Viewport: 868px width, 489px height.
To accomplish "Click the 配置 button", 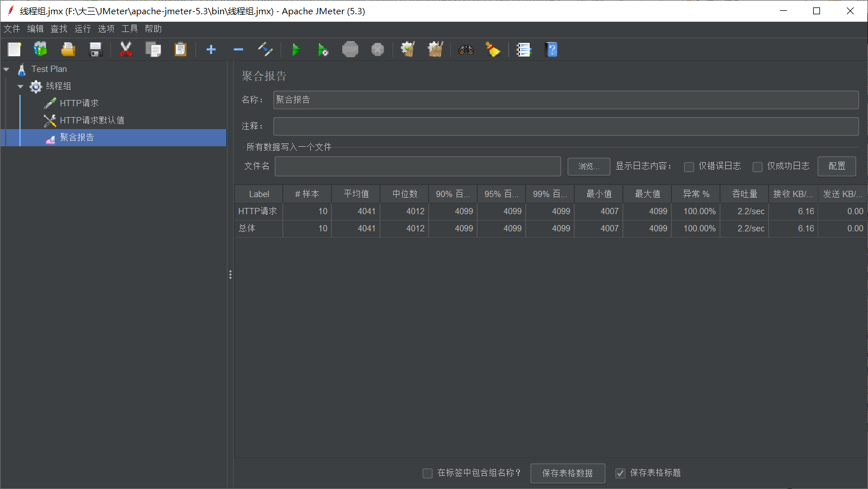I will [837, 166].
